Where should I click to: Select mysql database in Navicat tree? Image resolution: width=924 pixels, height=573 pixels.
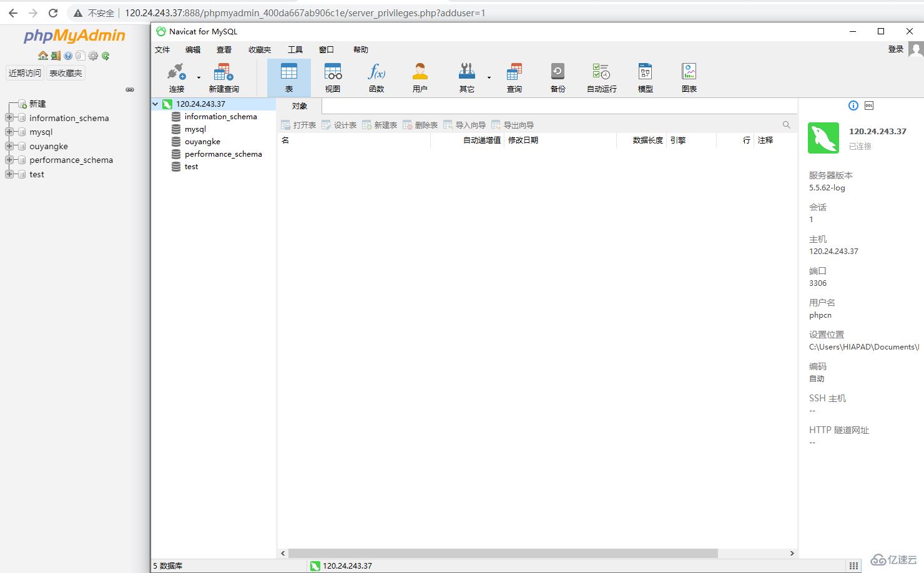[x=195, y=129]
